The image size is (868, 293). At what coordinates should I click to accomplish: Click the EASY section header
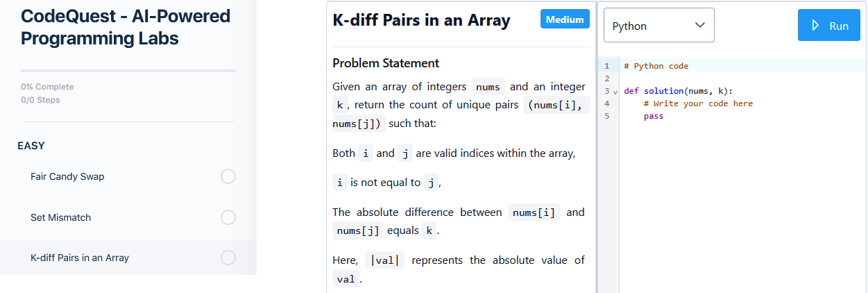pos(31,146)
